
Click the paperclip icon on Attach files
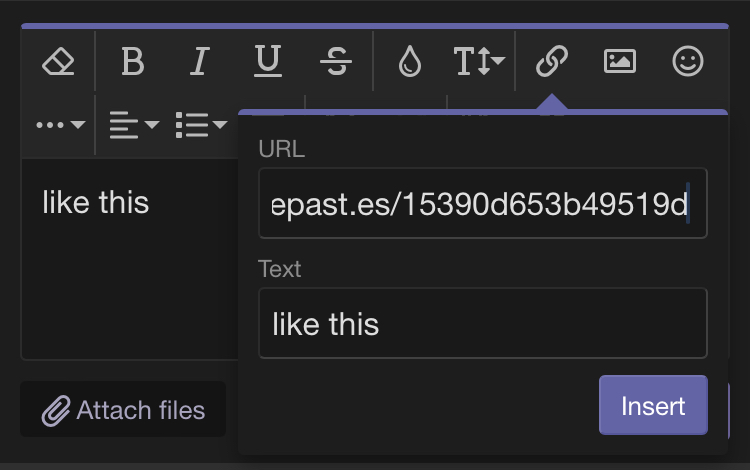pos(56,411)
